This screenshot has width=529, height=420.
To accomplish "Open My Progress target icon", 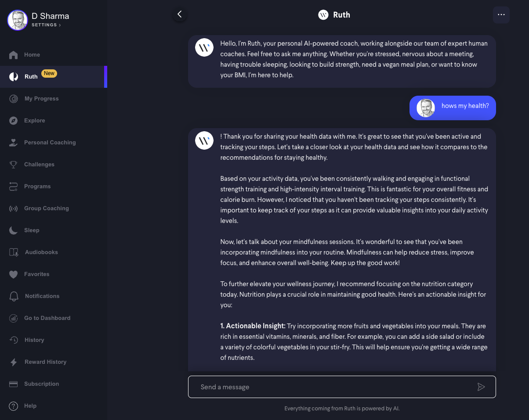I will (14, 99).
